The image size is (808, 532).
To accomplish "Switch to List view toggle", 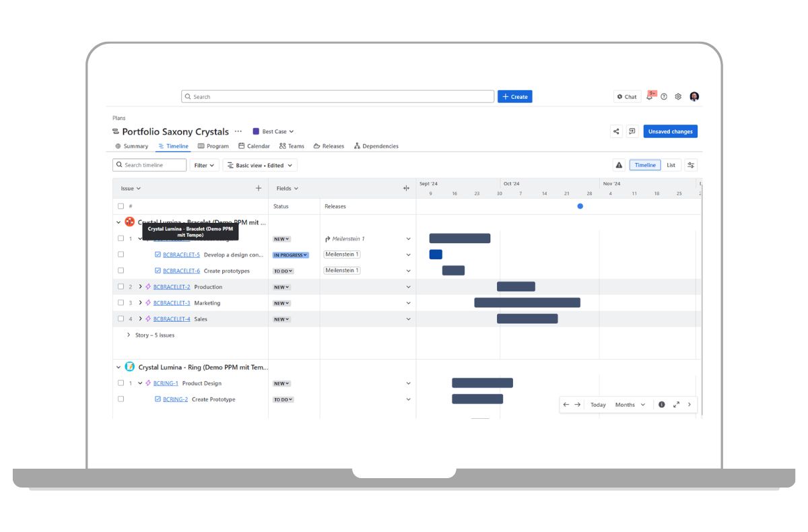I will [x=671, y=165].
